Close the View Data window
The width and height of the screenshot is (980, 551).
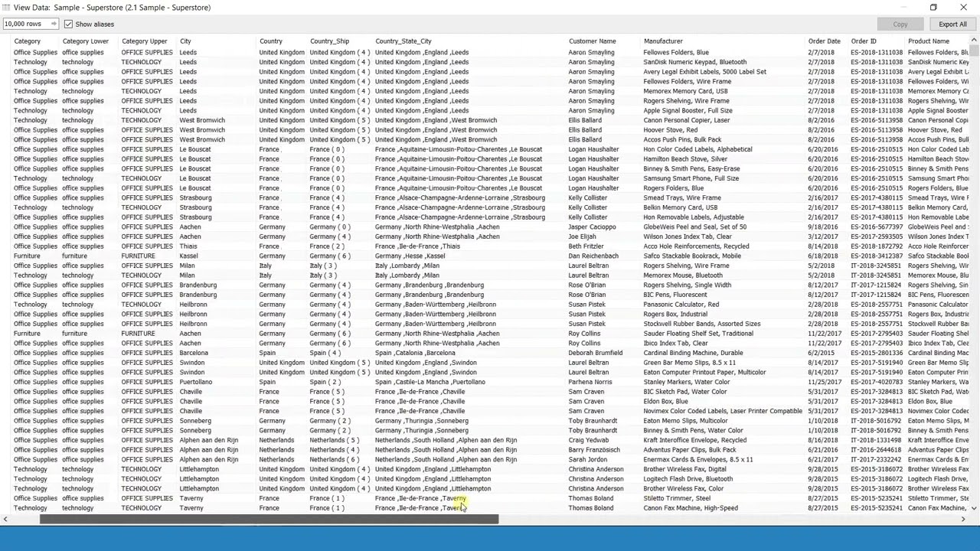click(x=963, y=8)
